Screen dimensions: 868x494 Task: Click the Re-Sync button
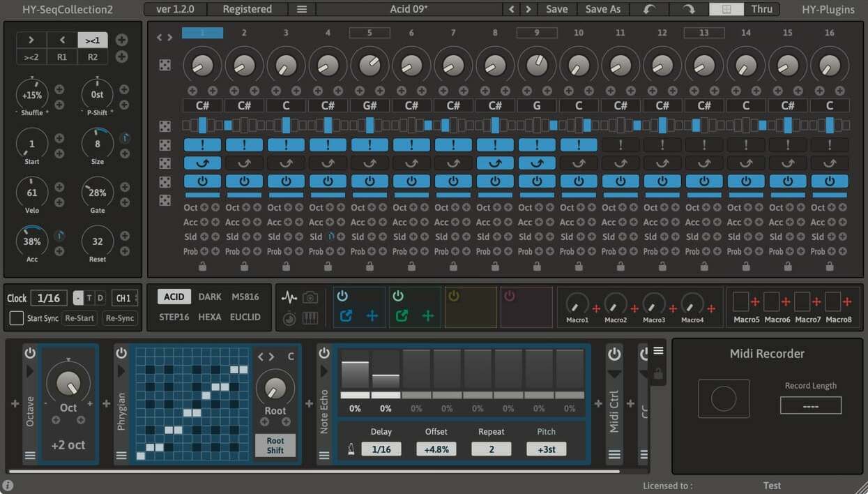coord(120,317)
